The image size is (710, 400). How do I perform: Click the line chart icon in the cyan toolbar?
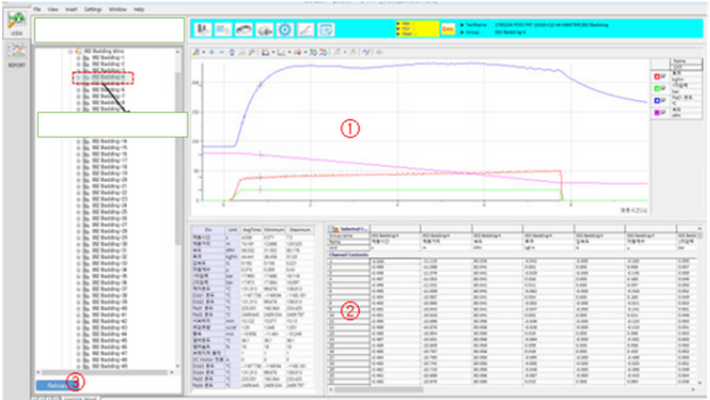pos(306,30)
